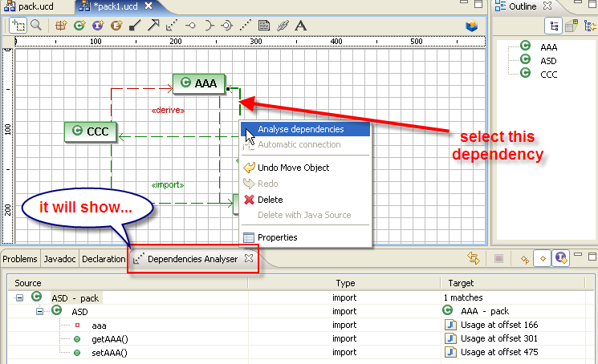Select the note tool in toolbar
Image resolution: width=598 pixels, height=364 pixels.
pos(264,25)
